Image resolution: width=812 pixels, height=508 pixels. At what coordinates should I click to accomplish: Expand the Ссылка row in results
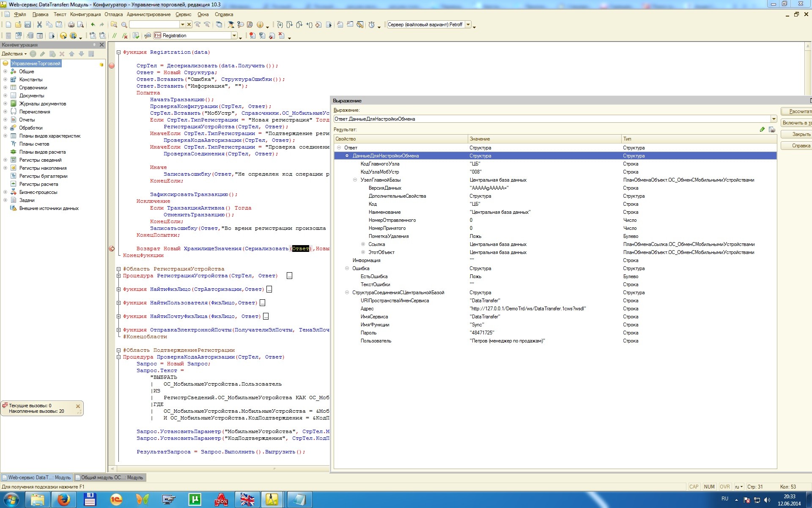tap(363, 244)
